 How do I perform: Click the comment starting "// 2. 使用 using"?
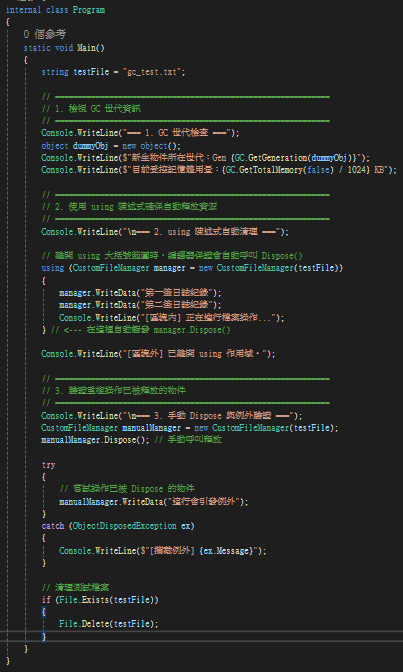tap(129, 207)
